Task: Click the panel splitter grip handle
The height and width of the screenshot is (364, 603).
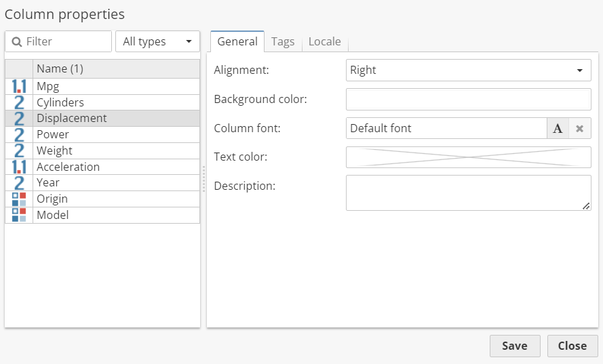Action: tap(203, 179)
